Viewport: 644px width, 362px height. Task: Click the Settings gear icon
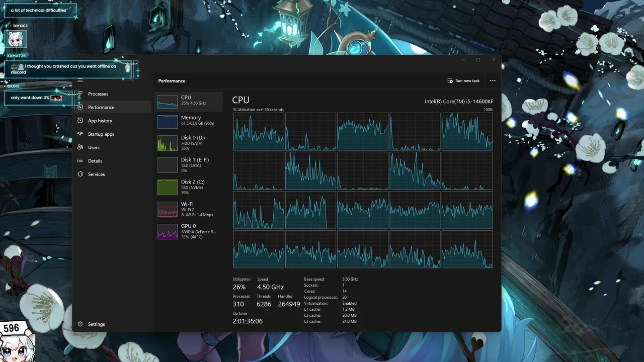[80, 324]
